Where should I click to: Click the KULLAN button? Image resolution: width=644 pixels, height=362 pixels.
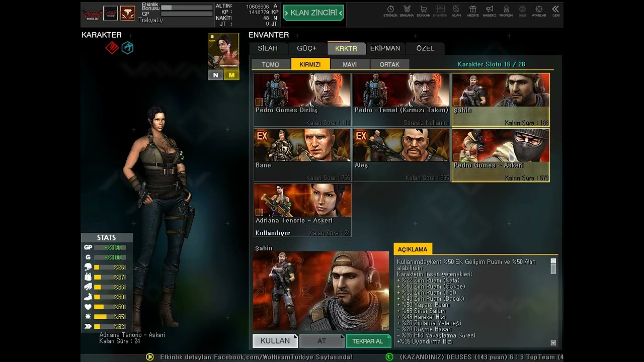tap(275, 341)
